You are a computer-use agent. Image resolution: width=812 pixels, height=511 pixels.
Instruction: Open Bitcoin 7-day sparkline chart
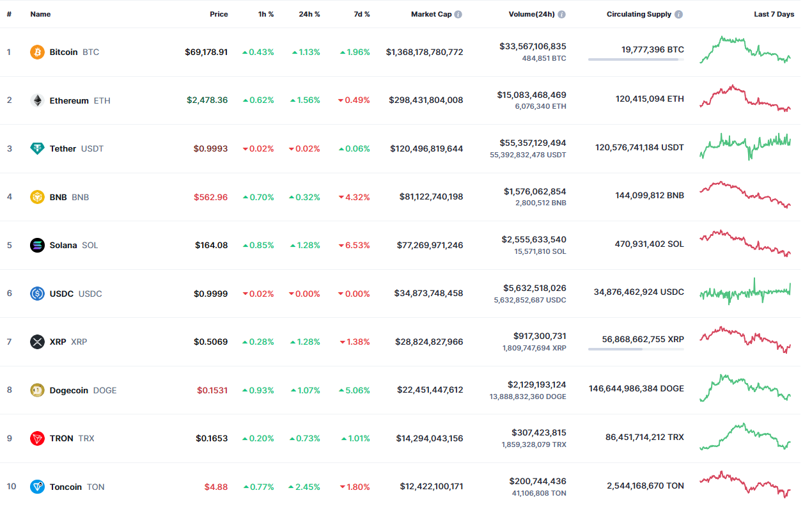pos(746,49)
